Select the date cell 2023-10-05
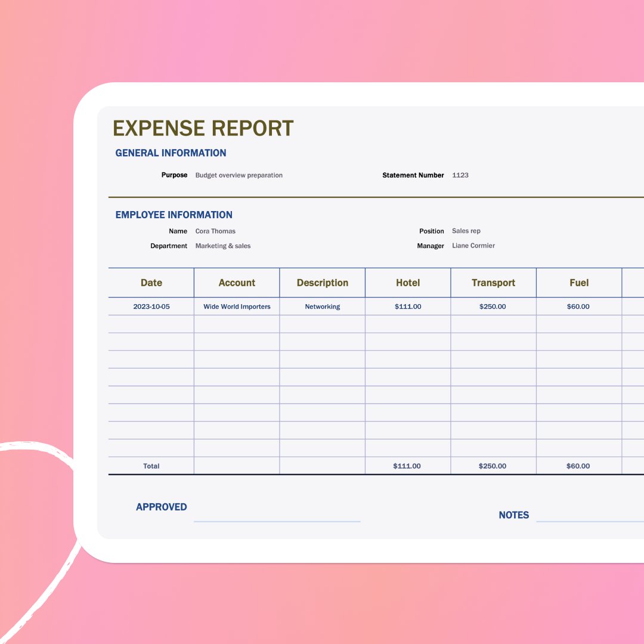Image resolution: width=644 pixels, height=644 pixels. click(151, 306)
